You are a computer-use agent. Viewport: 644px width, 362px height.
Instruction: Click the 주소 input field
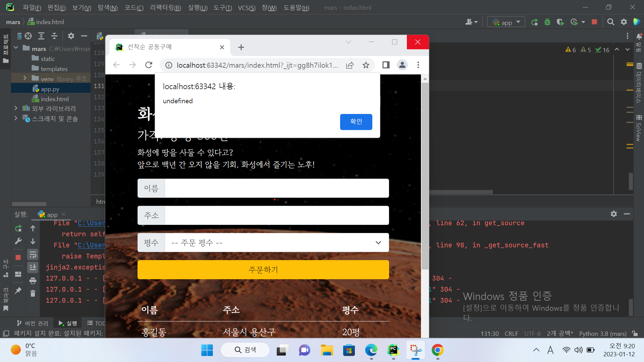pyautogui.click(x=277, y=216)
